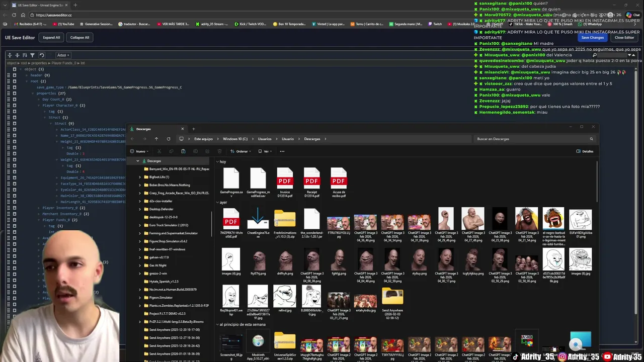This screenshot has width=644, height=362.
Task: Reload the browser page
Action: pyautogui.click(x=14, y=15)
